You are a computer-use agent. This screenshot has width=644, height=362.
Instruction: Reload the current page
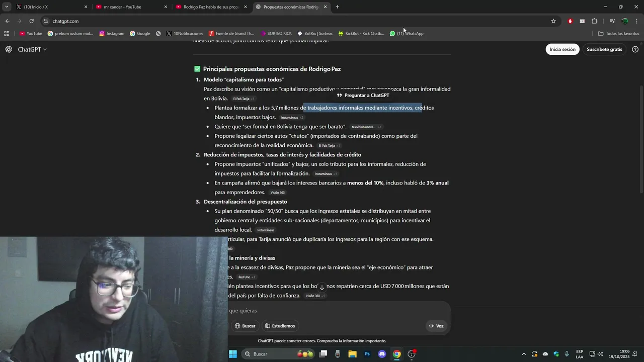pyautogui.click(x=31, y=21)
